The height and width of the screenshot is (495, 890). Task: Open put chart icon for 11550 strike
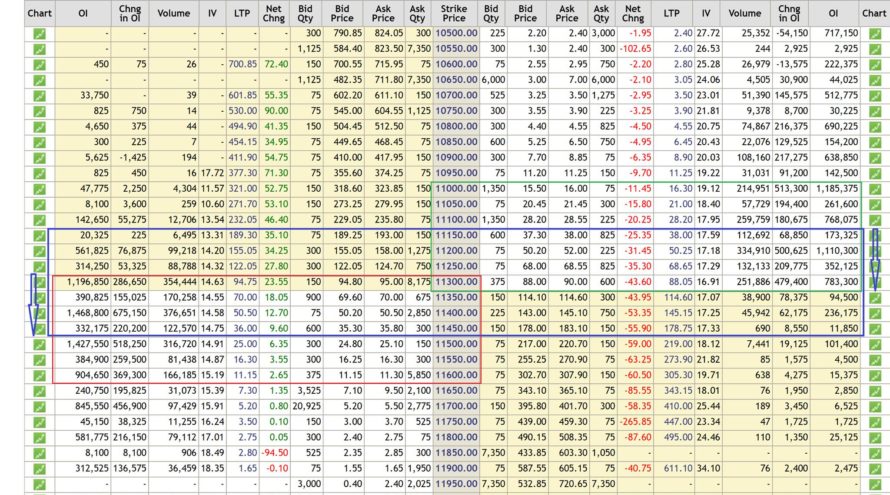point(875,360)
